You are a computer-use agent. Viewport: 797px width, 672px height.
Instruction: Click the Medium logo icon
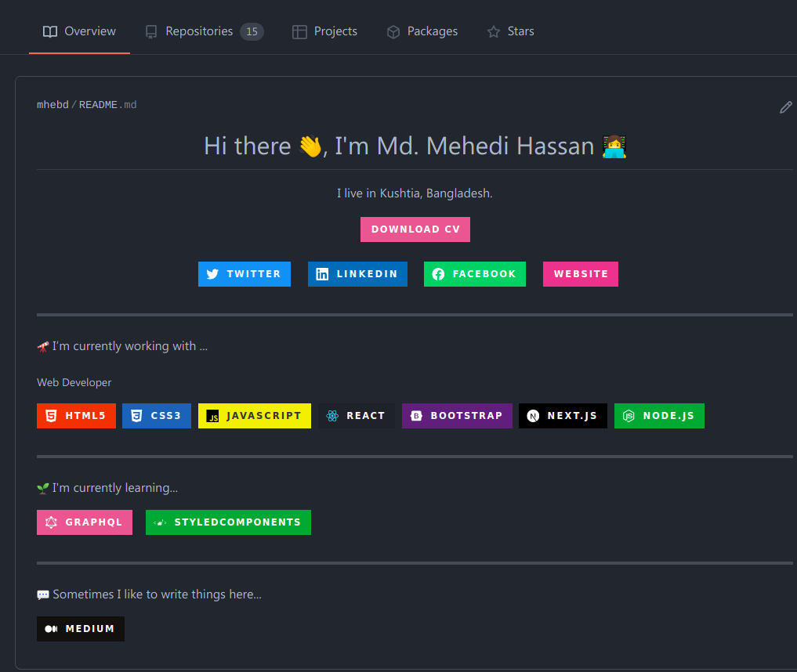tap(52, 629)
